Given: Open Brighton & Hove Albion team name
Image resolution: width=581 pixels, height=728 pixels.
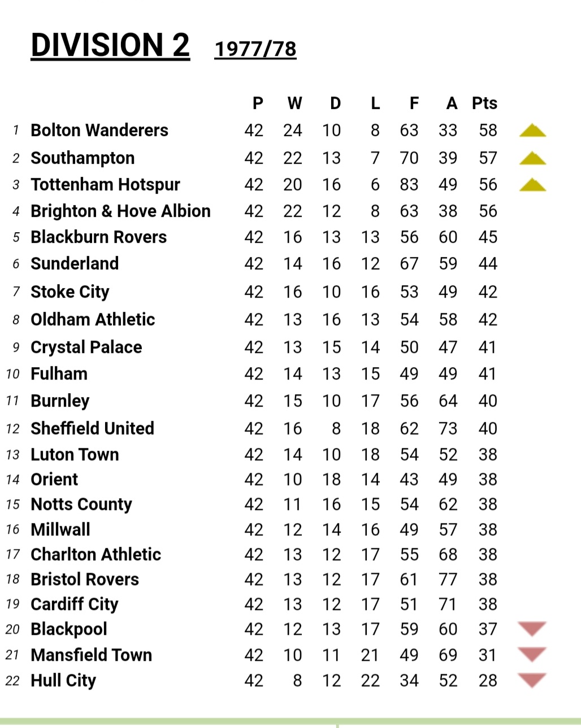Looking at the screenshot, I should click(x=120, y=211).
